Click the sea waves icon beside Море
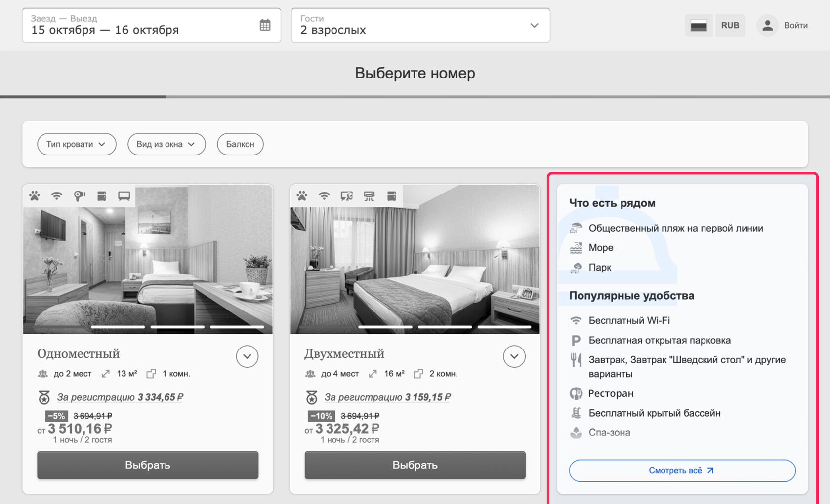 576,248
